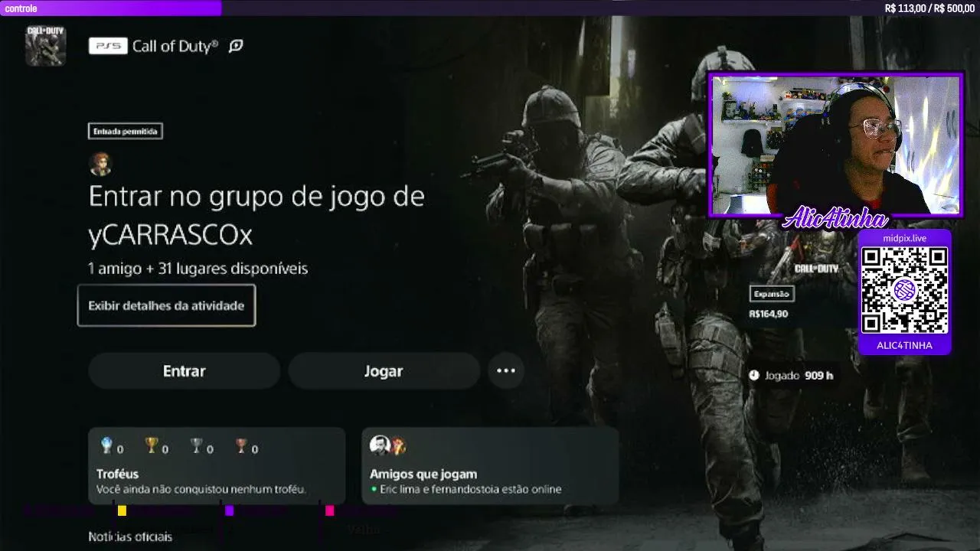Click the midpix.live QR code
The image size is (980, 551).
point(905,291)
